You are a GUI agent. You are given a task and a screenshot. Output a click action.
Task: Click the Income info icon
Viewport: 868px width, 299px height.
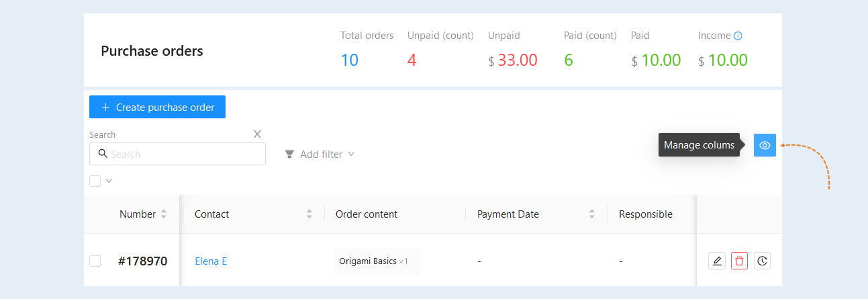point(738,36)
